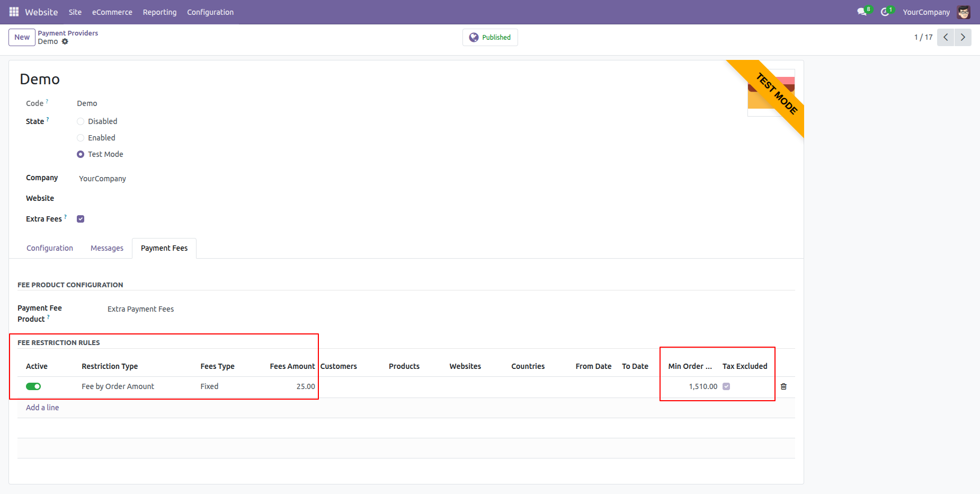Go to the next record arrow
Image resolution: width=980 pixels, height=494 pixels.
(963, 37)
